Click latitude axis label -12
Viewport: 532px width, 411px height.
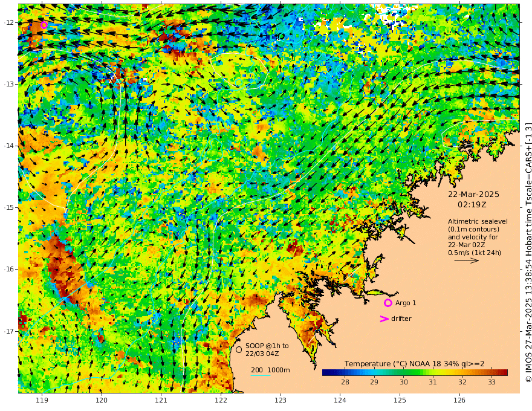click(10, 22)
